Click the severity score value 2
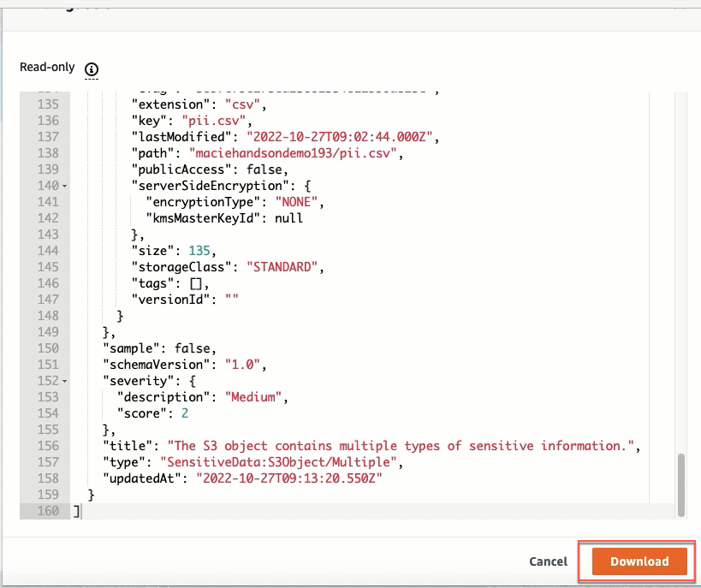 coord(185,413)
